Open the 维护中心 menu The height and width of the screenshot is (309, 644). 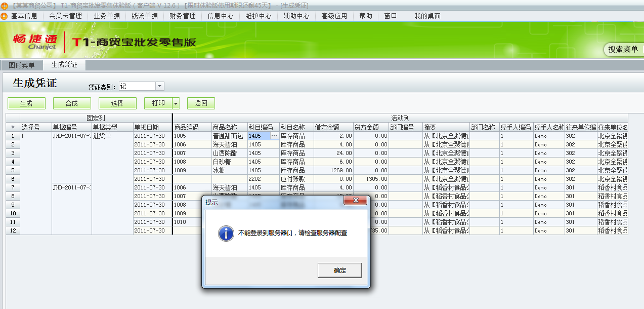(x=259, y=16)
